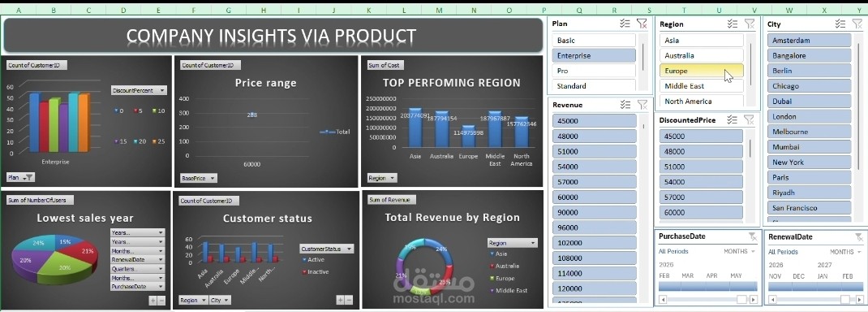Click the DiscountedPrice slicer scrollbar
This screenshot has width=868, height=312.
(x=750, y=149)
